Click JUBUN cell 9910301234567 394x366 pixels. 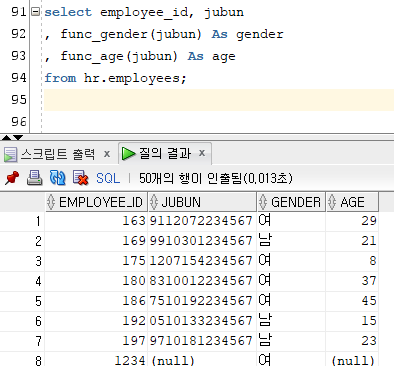pos(201,241)
